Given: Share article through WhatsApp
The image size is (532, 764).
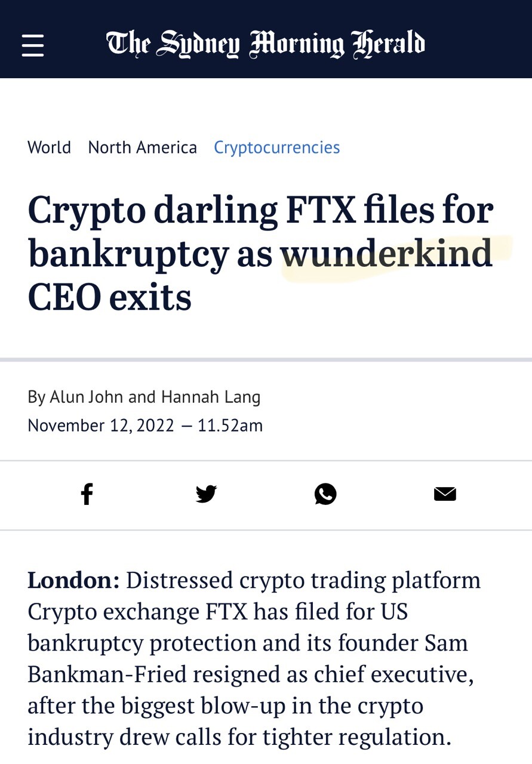Looking at the screenshot, I should click(325, 494).
